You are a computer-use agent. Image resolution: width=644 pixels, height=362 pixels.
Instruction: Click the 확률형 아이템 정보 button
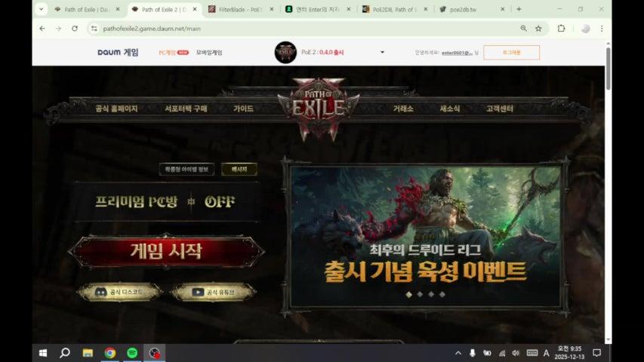pyautogui.click(x=187, y=169)
